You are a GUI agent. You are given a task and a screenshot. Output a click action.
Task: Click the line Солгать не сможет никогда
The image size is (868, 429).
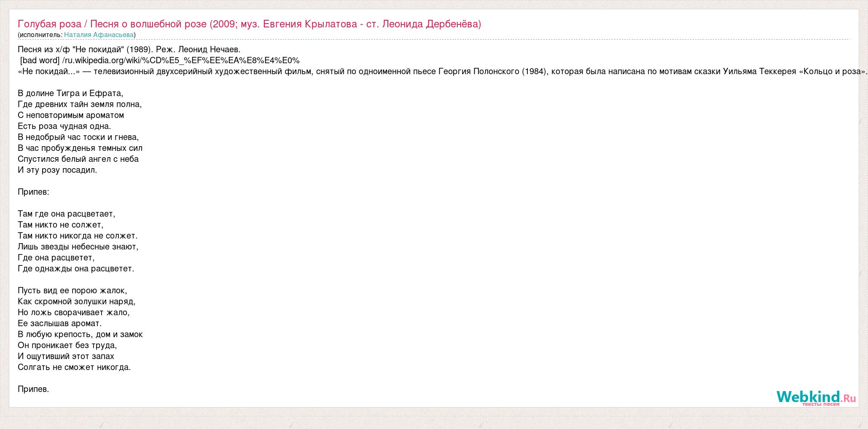[74, 367]
